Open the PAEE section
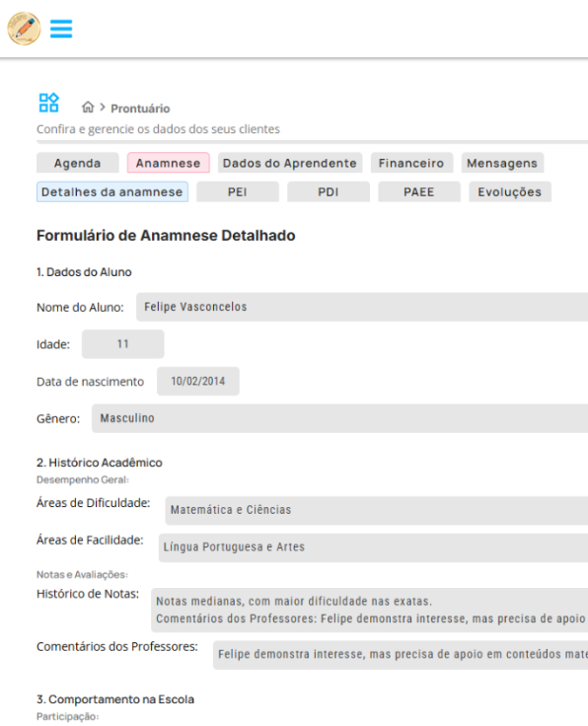The height and width of the screenshot is (726, 588). point(419,191)
